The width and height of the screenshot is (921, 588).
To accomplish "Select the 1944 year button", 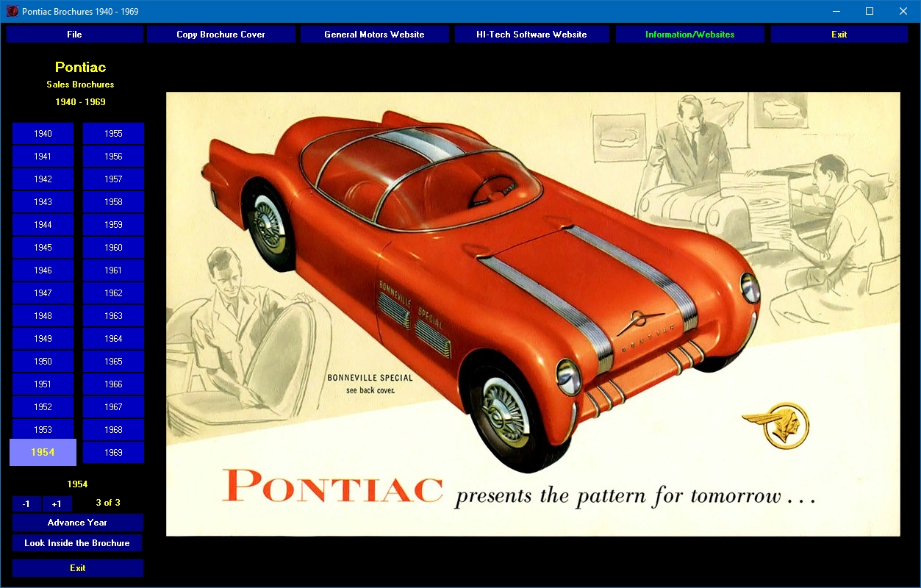I will tap(43, 225).
